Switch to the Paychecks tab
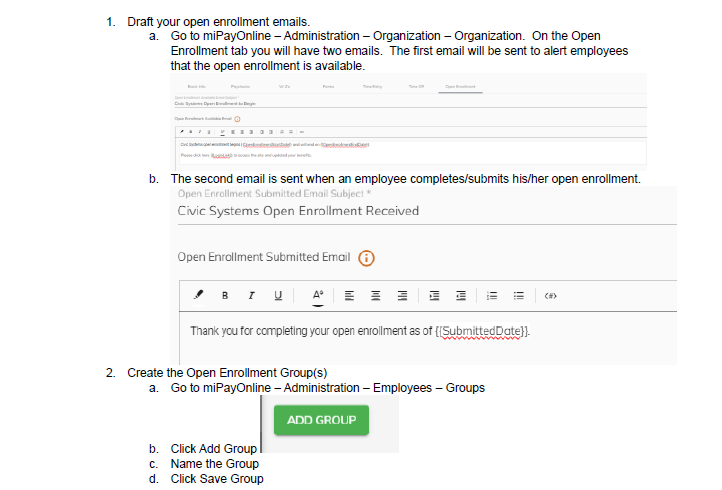This screenshot has width=722, height=490. pos(240,87)
